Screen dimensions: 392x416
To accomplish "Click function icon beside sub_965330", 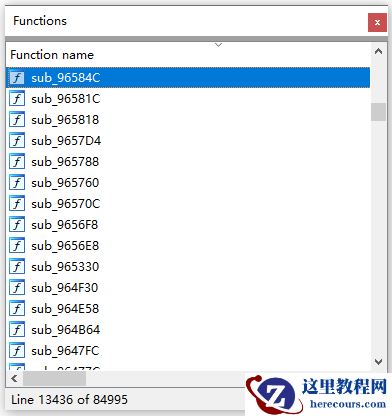I will 17,267.
